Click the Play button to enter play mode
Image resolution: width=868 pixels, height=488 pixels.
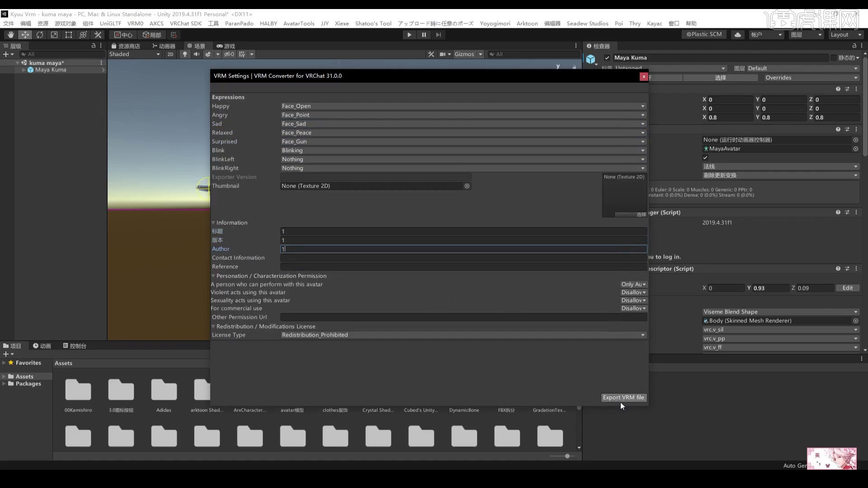click(409, 35)
